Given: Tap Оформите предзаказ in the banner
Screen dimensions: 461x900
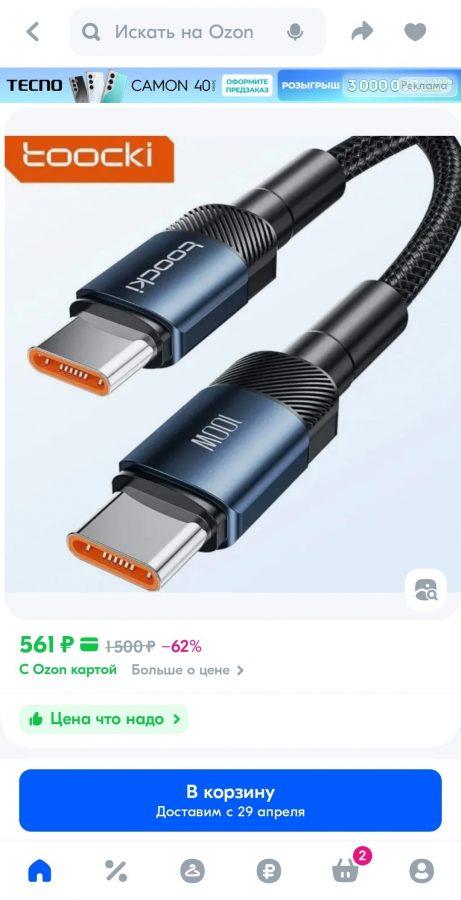Looking at the screenshot, I should click(x=247, y=86).
